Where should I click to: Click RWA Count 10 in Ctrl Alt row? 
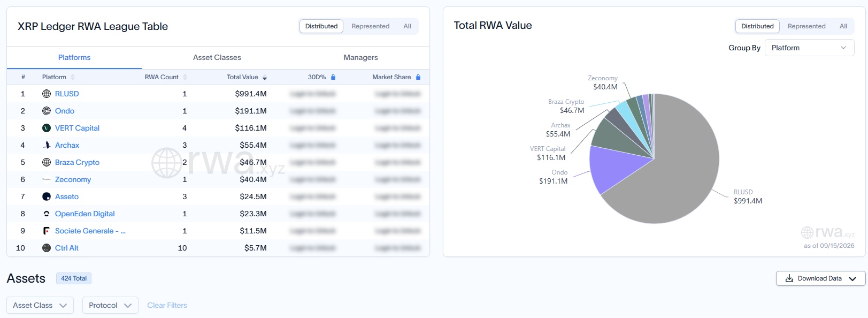click(182, 248)
